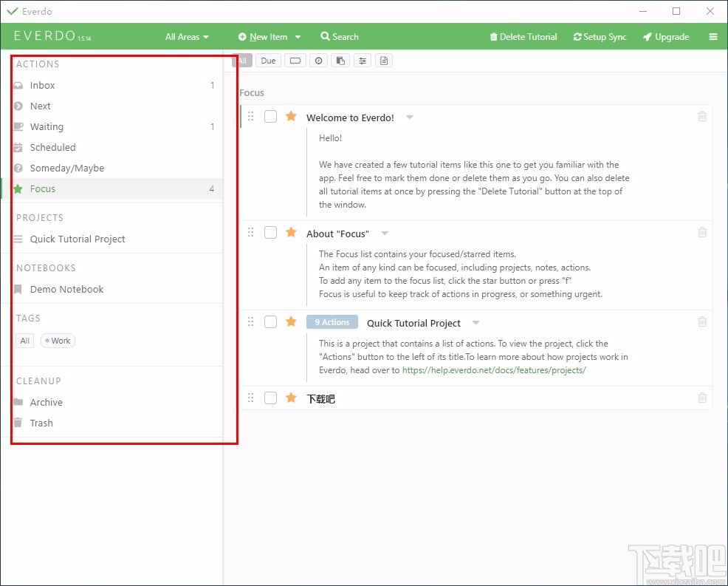Toggle the Work tag filter
Screen dimensions: 728x586
[58, 341]
